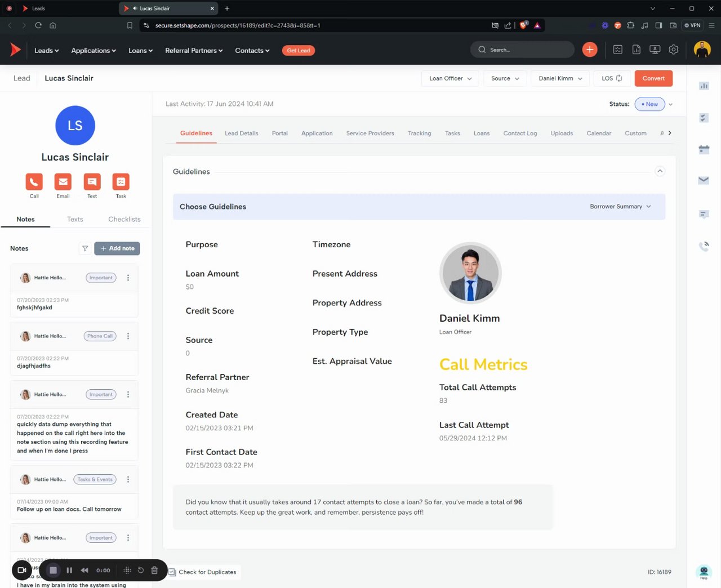
Task: Open bar chart icon in right sidebar
Action: point(704,86)
